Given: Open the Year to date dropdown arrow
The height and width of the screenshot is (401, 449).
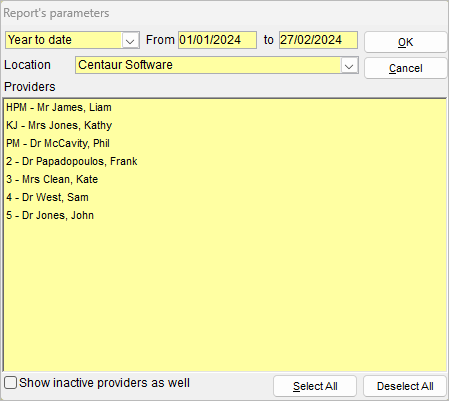Looking at the screenshot, I should 130,40.
